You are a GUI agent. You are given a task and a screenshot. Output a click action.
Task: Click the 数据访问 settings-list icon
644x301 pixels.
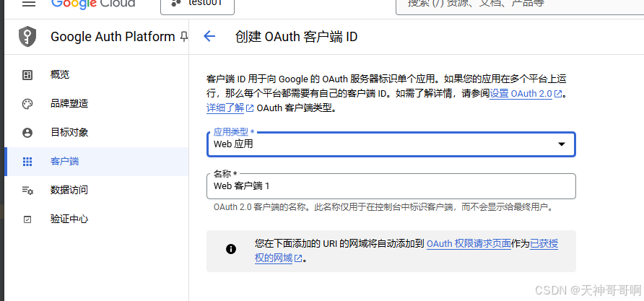tap(27, 191)
